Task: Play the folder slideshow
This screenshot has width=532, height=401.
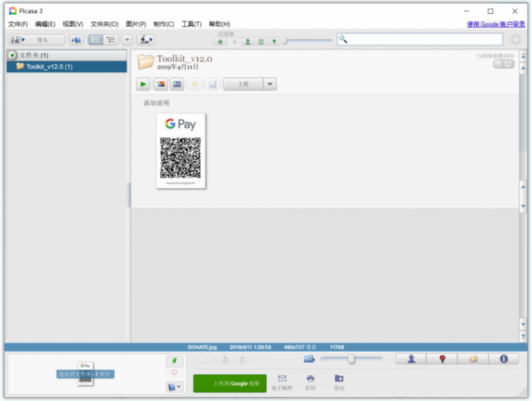Action: (144, 84)
